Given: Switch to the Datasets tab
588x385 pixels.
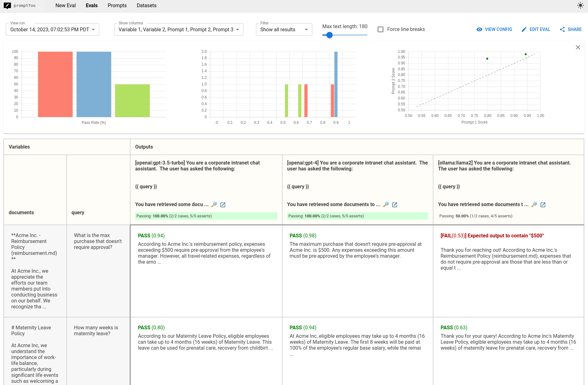Looking at the screenshot, I should tap(146, 5).
